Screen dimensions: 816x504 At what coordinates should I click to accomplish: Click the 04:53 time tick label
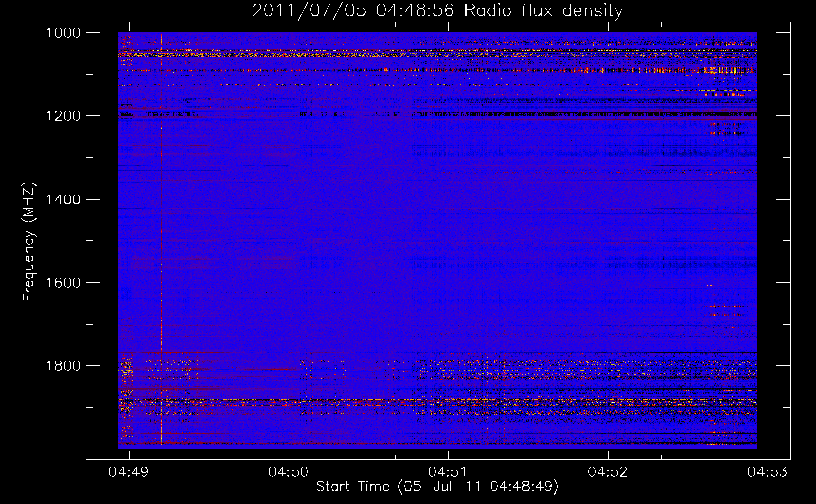[767, 472]
